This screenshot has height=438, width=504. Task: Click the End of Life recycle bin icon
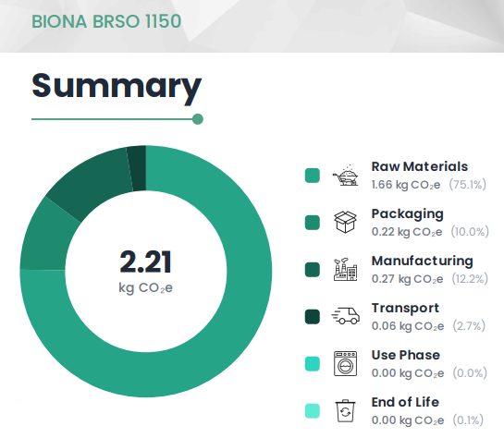pos(346,410)
